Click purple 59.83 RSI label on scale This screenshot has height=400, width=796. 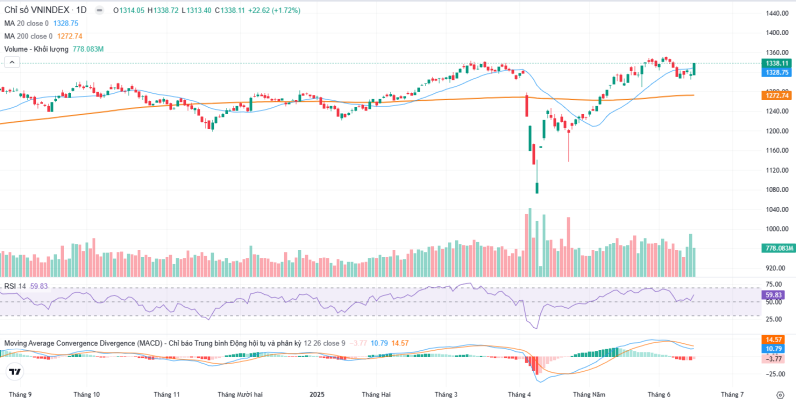tap(774, 294)
